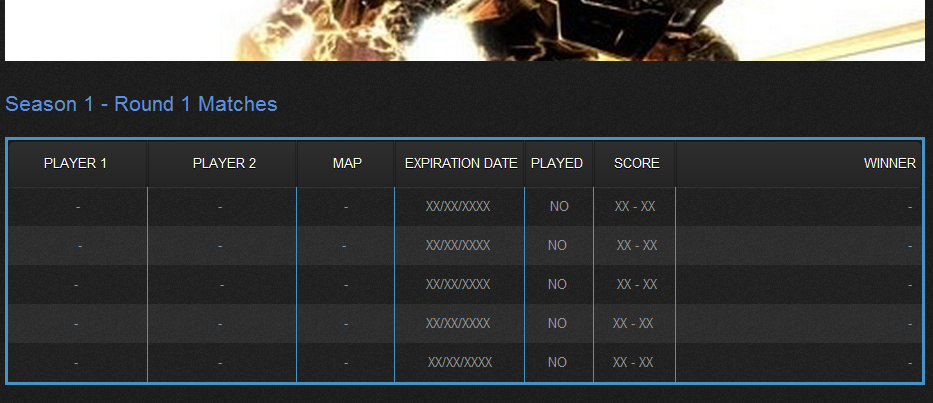Select the last row's expiration date cell

tap(460, 363)
